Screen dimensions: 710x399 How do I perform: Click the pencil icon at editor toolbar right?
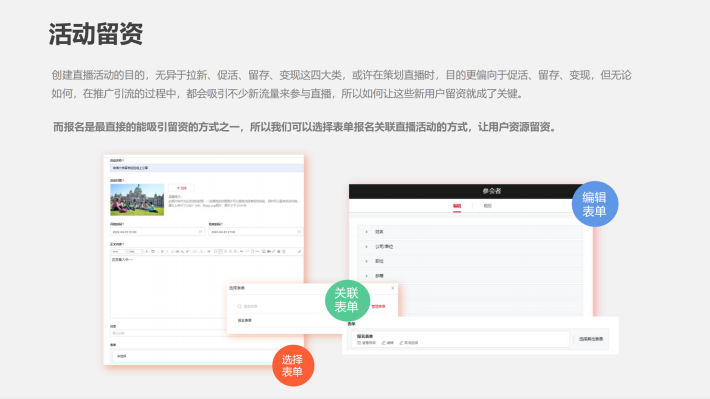click(299, 251)
